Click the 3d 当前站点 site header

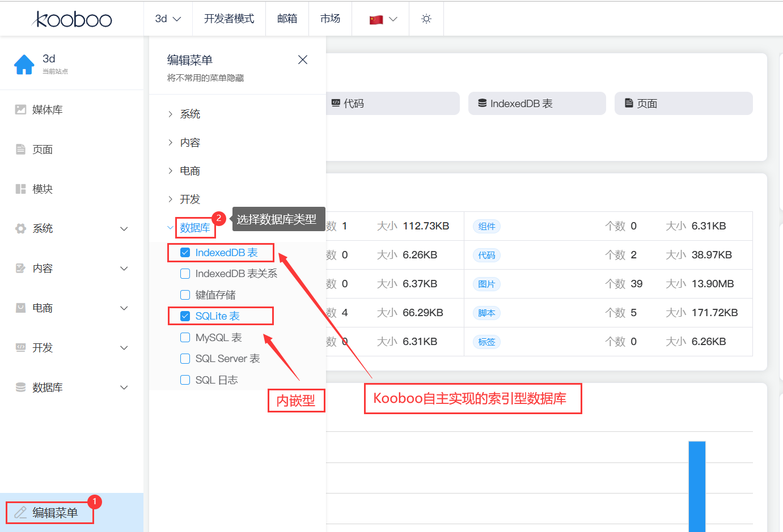[x=71, y=64]
